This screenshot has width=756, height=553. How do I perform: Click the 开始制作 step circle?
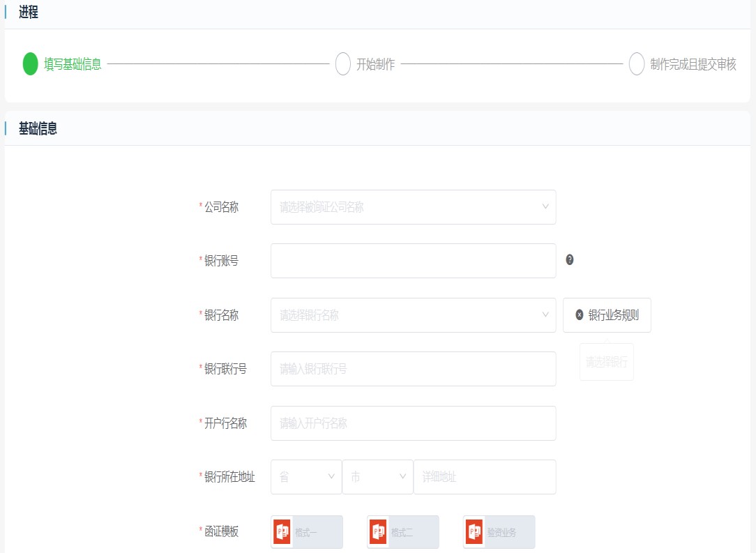point(342,64)
